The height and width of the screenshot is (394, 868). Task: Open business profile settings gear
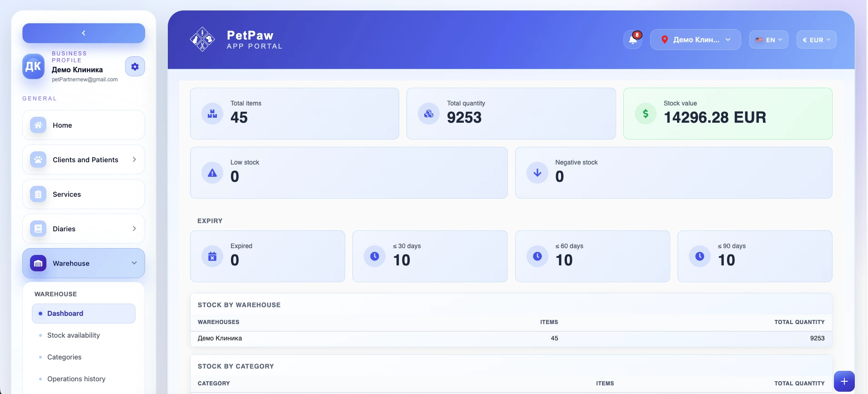point(135,67)
